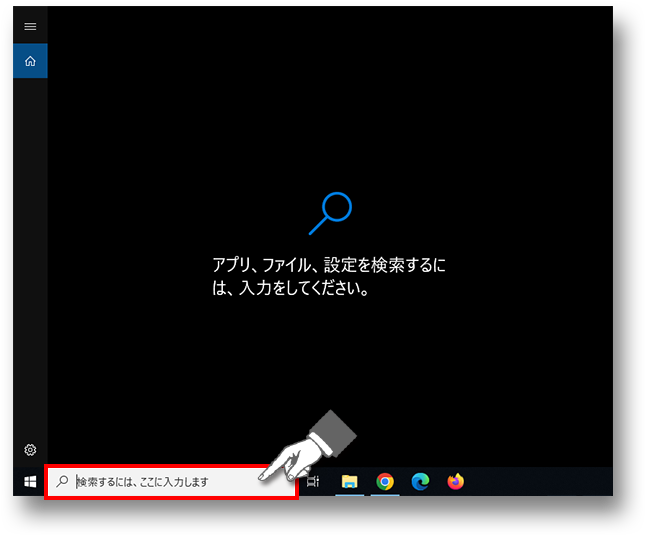Image resolution: width=647 pixels, height=537 pixels.
Task: Open the hamburger menu in search panel
Action: 30,27
